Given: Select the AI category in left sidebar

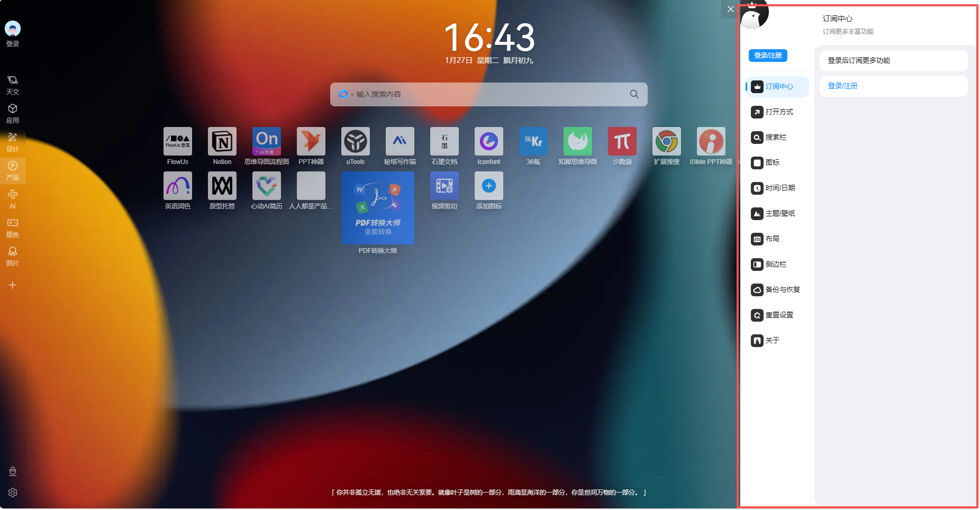Looking at the screenshot, I should (13, 199).
